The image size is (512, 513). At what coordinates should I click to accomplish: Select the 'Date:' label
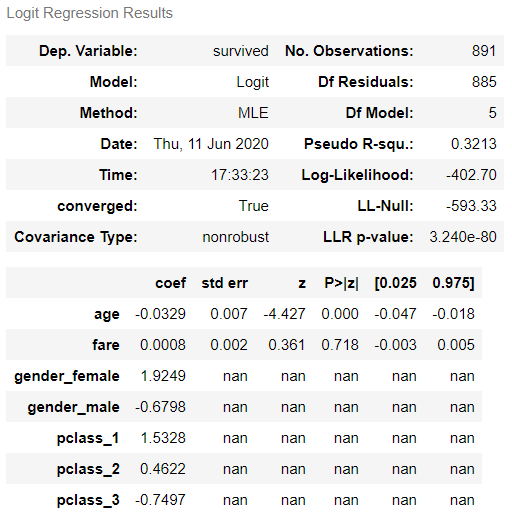[x=119, y=144]
